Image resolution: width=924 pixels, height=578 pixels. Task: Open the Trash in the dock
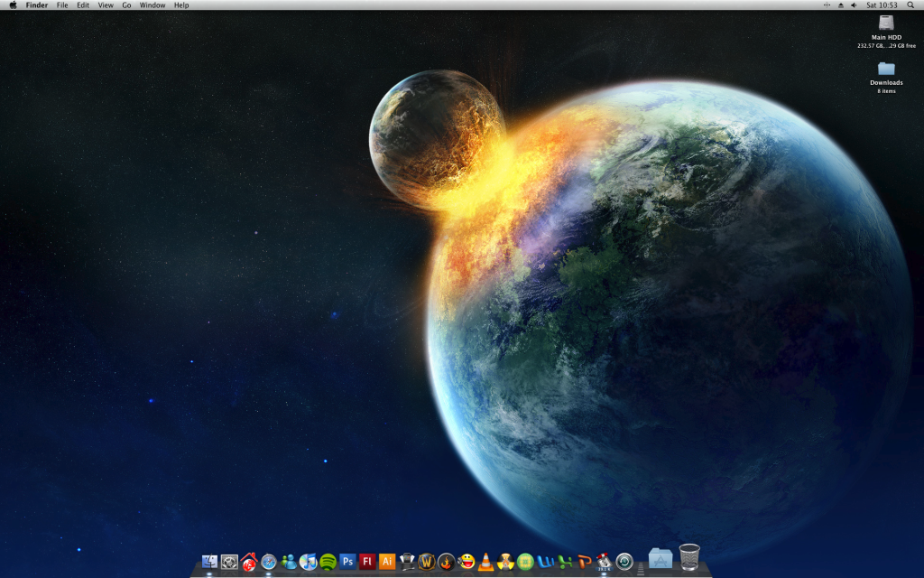pyautogui.click(x=689, y=557)
